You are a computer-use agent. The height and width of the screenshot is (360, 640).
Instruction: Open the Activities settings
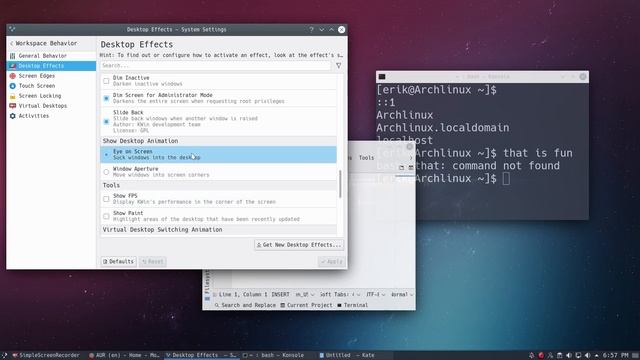click(51, 116)
